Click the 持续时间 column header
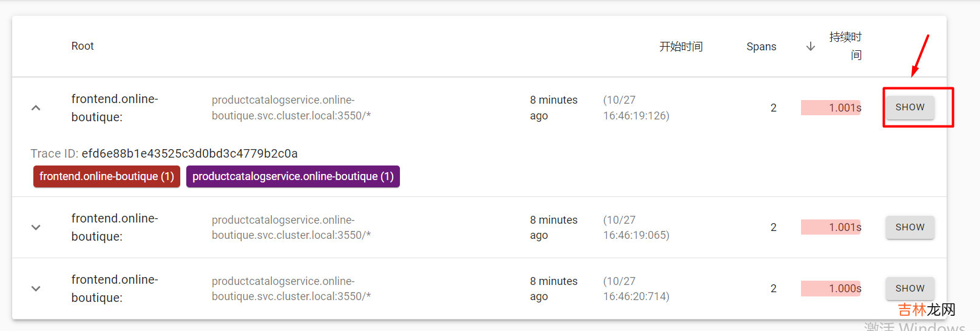980x331 pixels. (845, 46)
